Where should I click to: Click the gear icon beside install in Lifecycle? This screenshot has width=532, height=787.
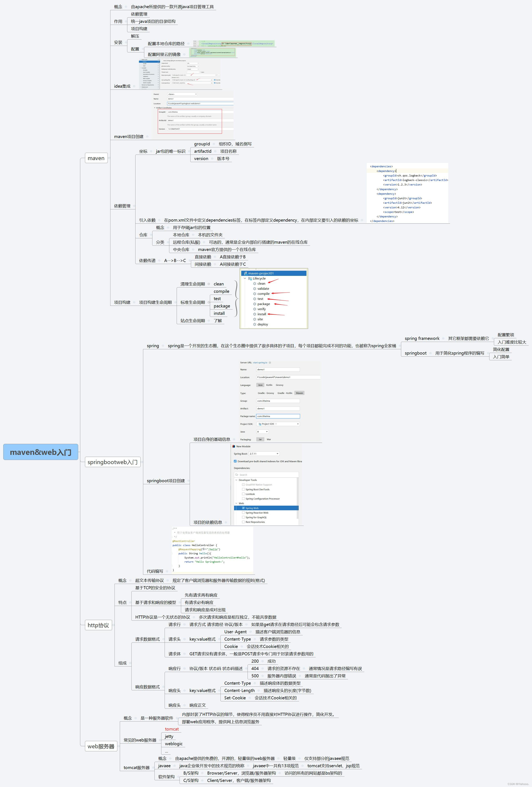point(254,314)
